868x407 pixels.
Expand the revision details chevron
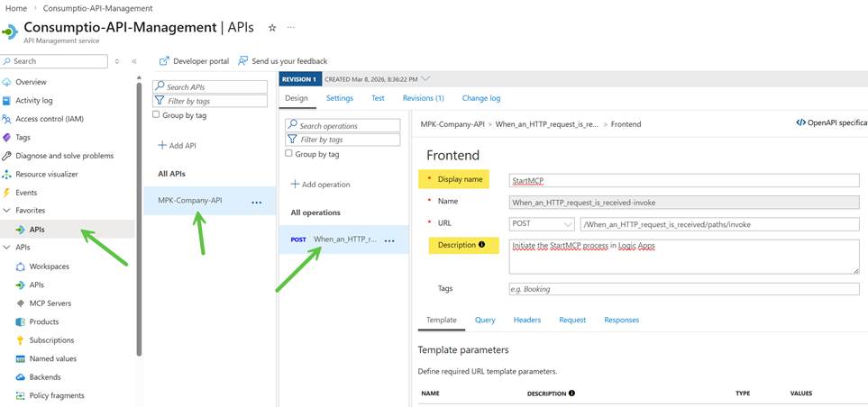(x=426, y=79)
